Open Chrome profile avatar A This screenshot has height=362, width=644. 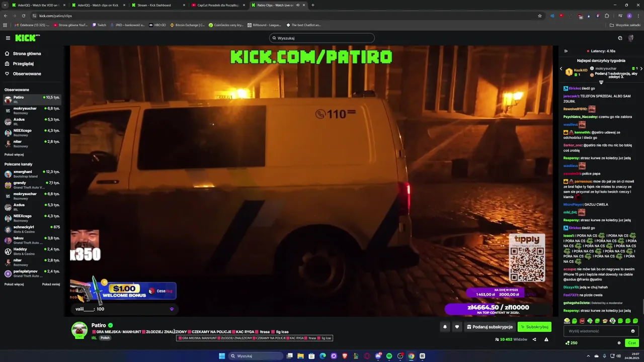point(629,16)
